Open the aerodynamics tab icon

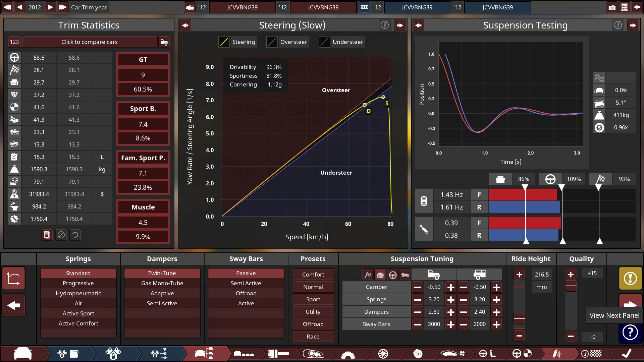(x=453, y=354)
